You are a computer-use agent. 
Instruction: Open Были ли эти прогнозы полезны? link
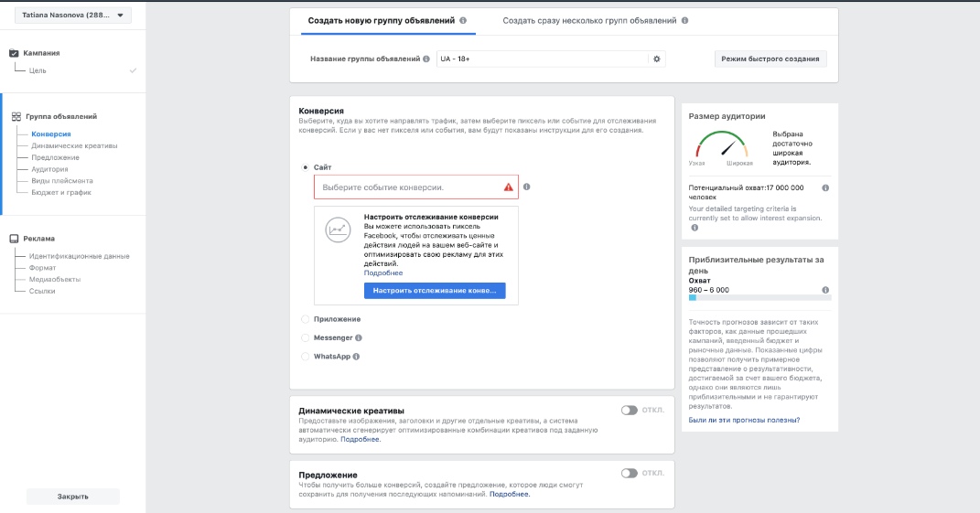click(x=744, y=421)
